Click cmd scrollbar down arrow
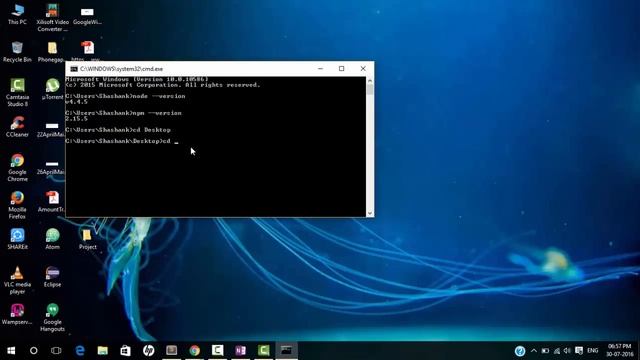Screen dimensions: 640x360 tap(370, 213)
